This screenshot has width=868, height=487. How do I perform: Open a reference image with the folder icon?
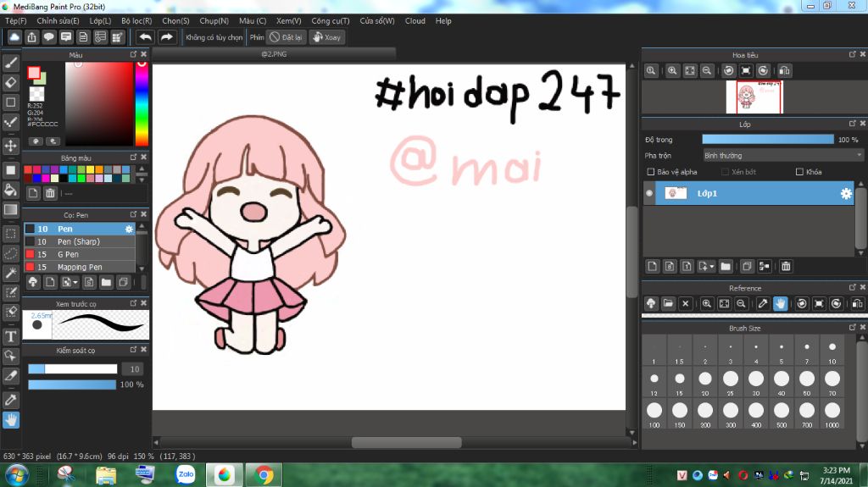pyautogui.click(x=668, y=303)
